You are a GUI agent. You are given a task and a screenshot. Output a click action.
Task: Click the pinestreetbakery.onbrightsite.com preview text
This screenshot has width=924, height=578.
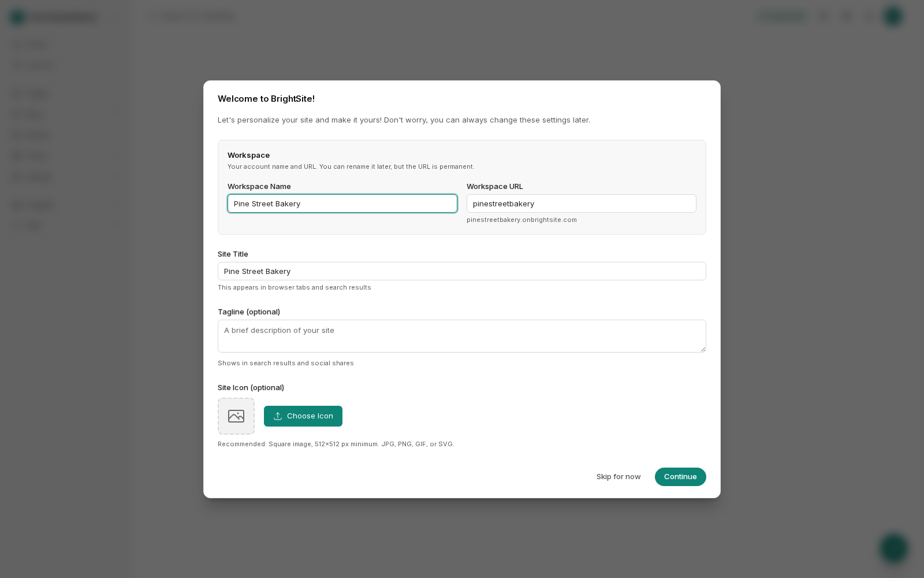pyautogui.click(x=521, y=220)
